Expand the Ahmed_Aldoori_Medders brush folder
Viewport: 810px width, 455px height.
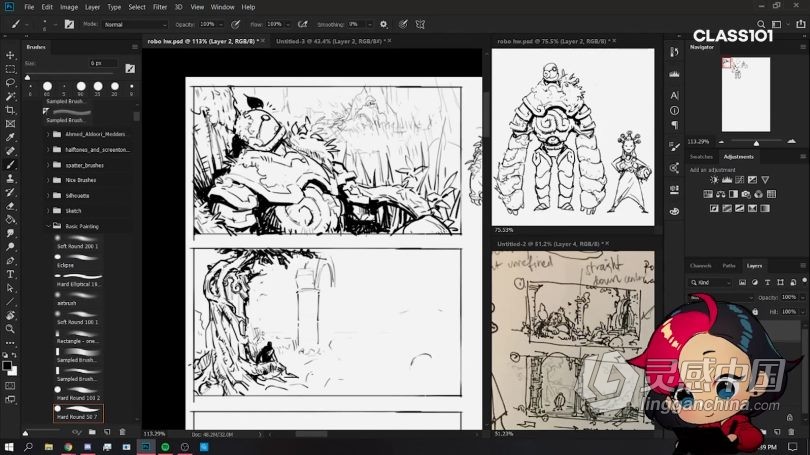(48, 134)
